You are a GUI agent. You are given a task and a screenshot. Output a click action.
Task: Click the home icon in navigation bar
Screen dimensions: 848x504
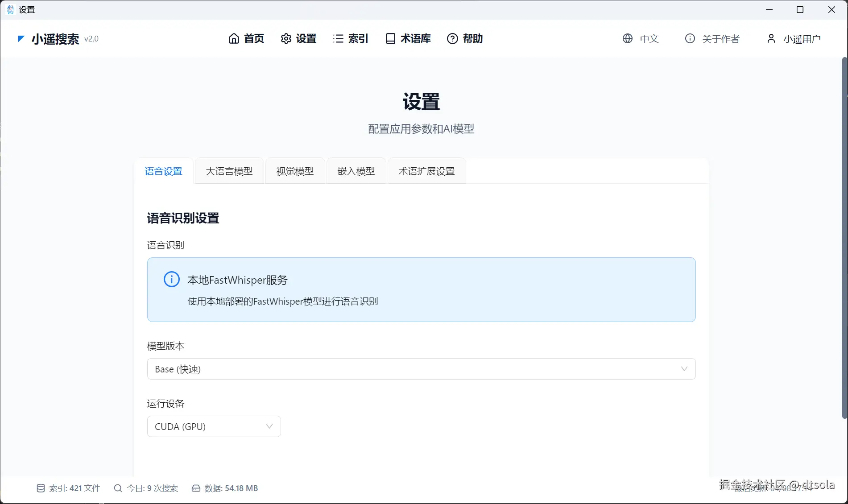pyautogui.click(x=234, y=39)
